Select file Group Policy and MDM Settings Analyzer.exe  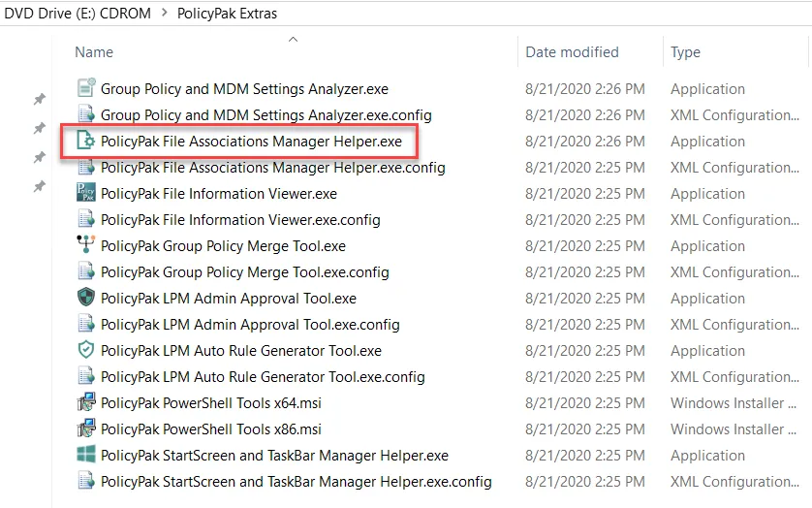point(244,89)
